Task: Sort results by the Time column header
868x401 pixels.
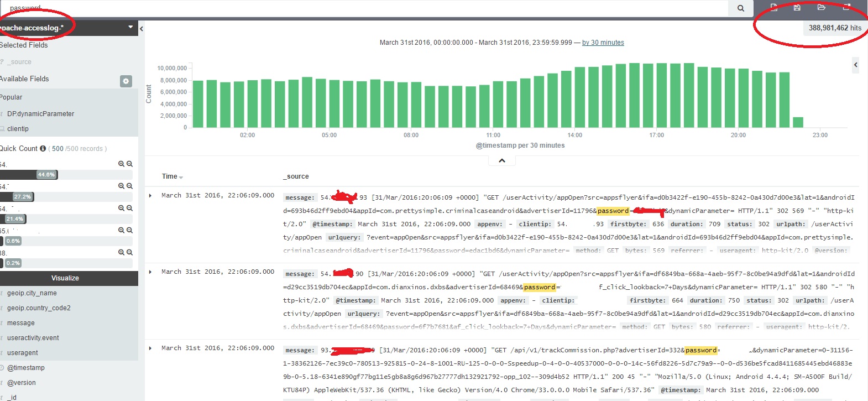Action: pos(170,176)
